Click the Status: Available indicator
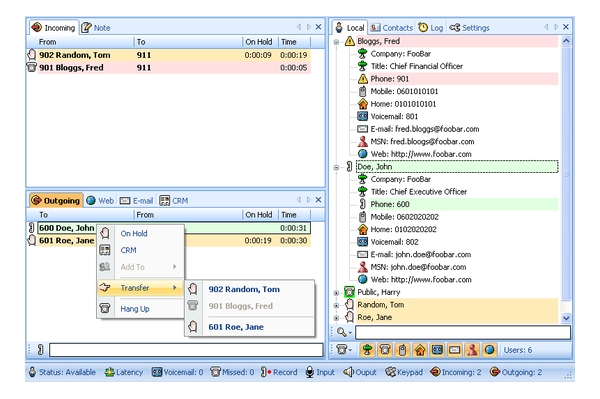Screen dimensions: 600x399 tap(62, 372)
